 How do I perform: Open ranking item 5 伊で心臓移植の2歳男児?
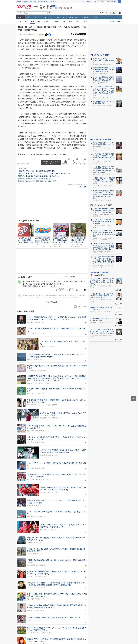[x=104, y=102]
